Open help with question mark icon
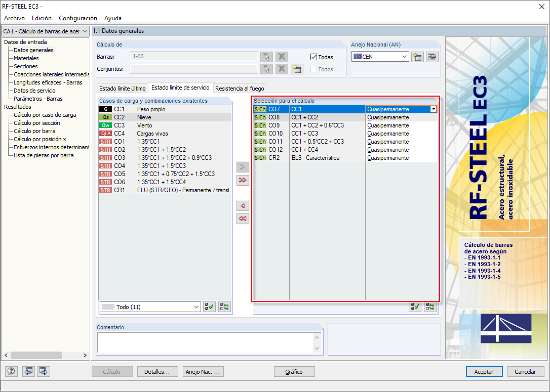 pos(11,371)
